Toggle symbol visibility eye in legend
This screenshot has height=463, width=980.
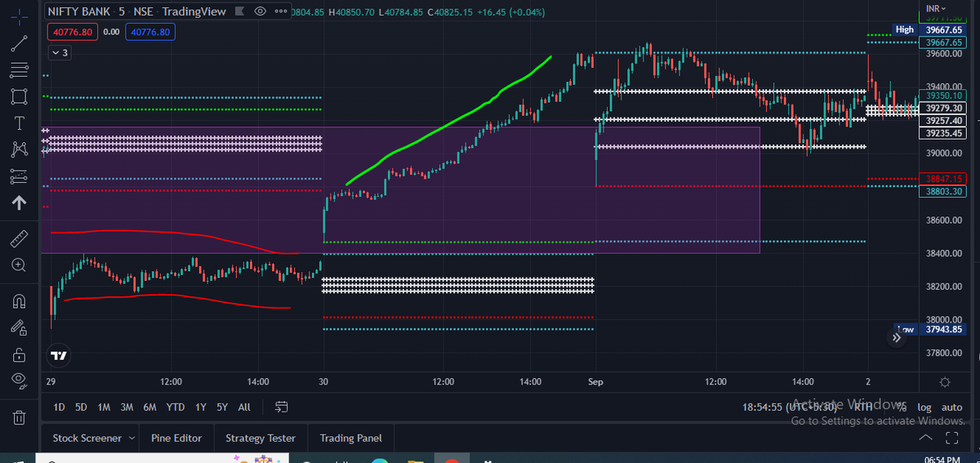point(261,11)
